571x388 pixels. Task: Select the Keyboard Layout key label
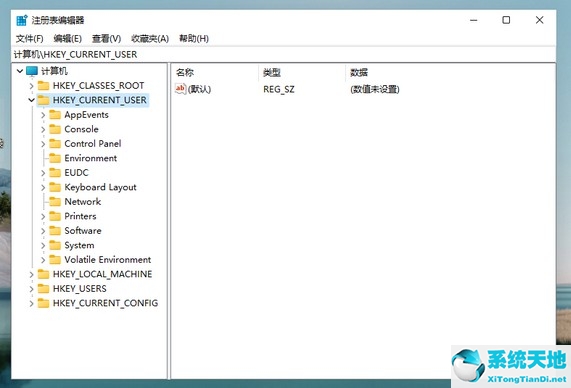[x=101, y=187]
